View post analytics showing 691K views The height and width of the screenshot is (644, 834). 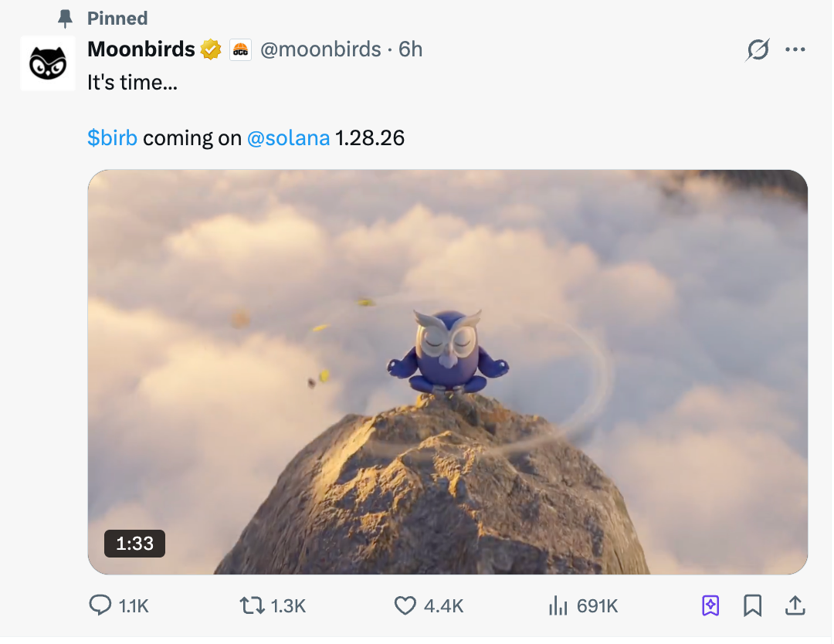pos(582,606)
